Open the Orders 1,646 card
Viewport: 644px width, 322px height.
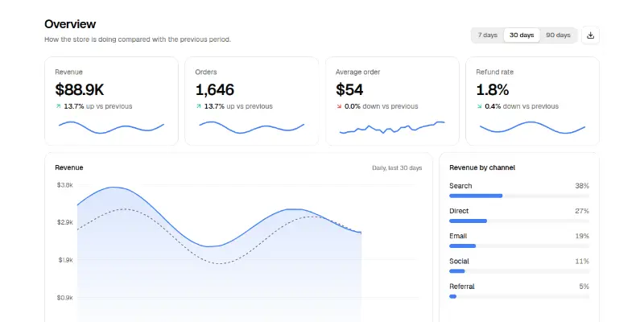(x=252, y=101)
